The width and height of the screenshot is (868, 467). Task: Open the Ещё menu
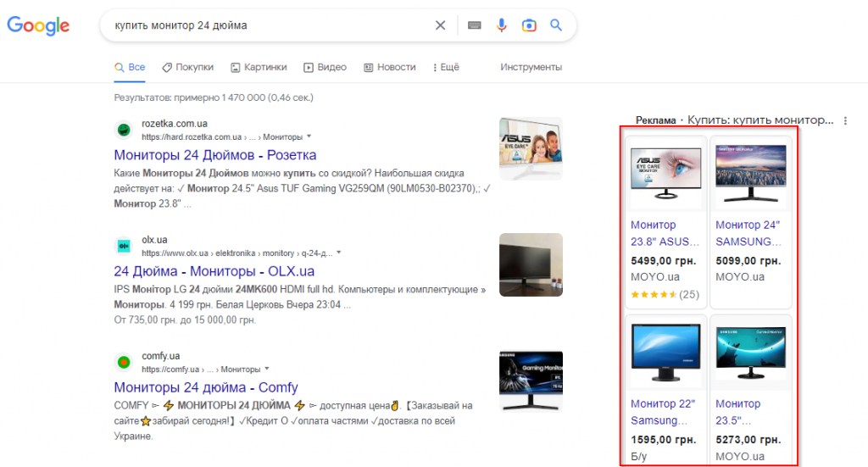(x=446, y=67)
